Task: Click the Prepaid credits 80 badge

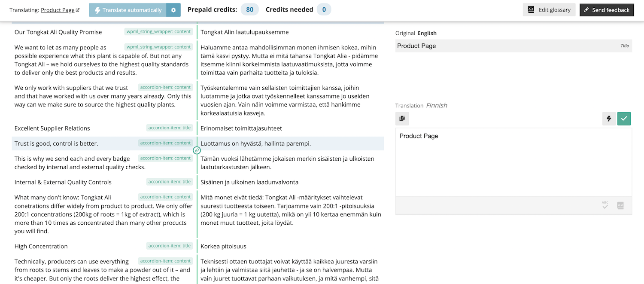Action: coord(249,9)
